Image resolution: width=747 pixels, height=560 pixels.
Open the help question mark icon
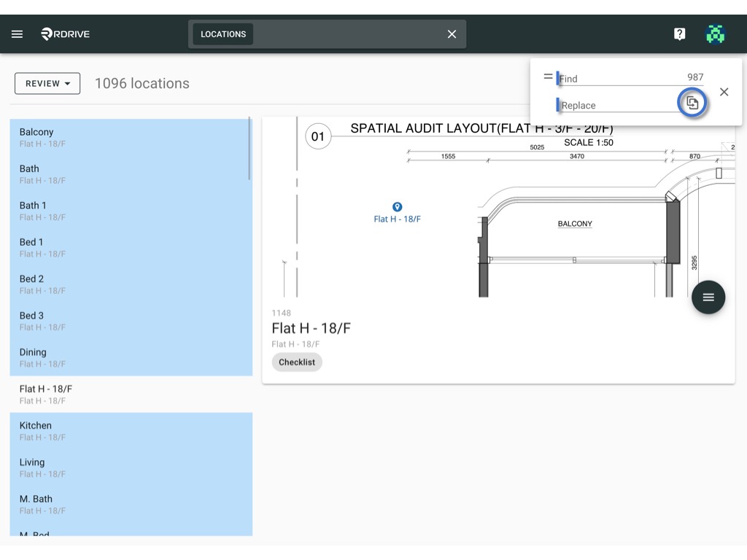coord(679,34)
